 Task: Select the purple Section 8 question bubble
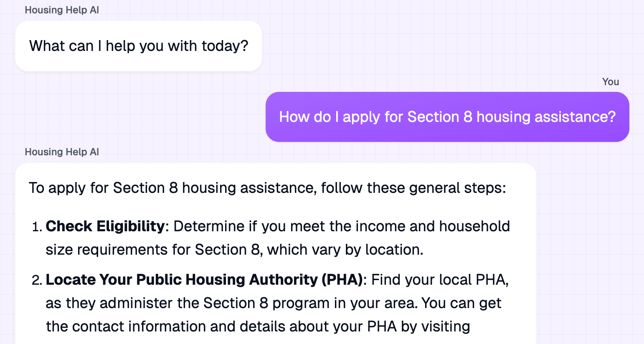pos(447,117)
